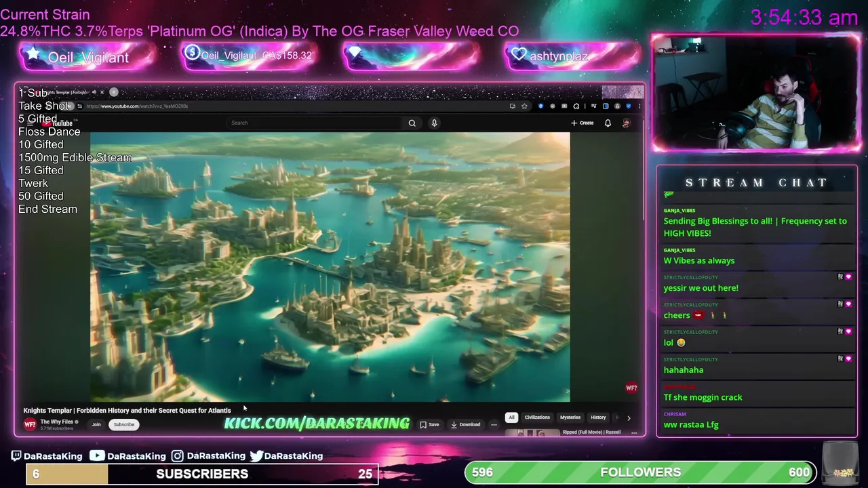The image size is (868, 488).
Task: Show more filter chips with arrow
Action: pos(629,418)
